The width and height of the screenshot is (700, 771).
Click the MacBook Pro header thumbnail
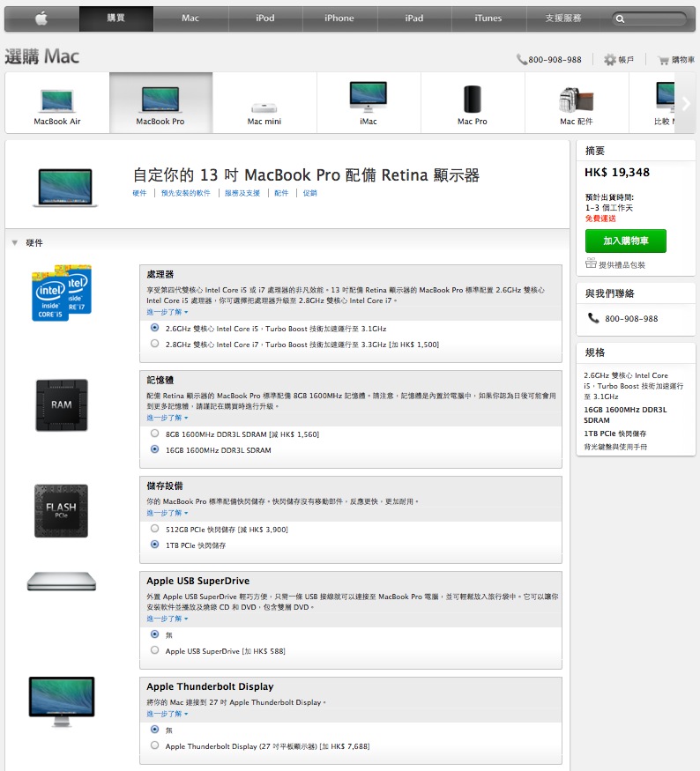tap(65, 188)
